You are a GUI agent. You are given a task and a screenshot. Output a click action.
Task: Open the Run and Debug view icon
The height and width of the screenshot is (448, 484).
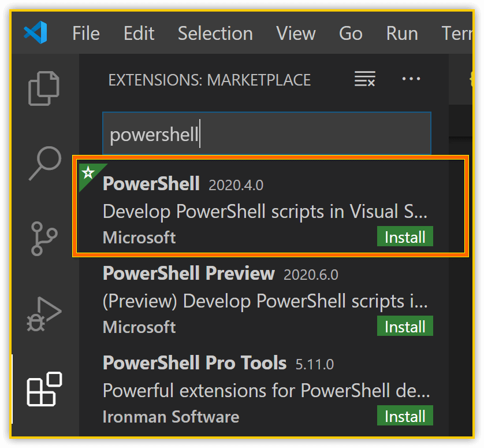(44, 314)
